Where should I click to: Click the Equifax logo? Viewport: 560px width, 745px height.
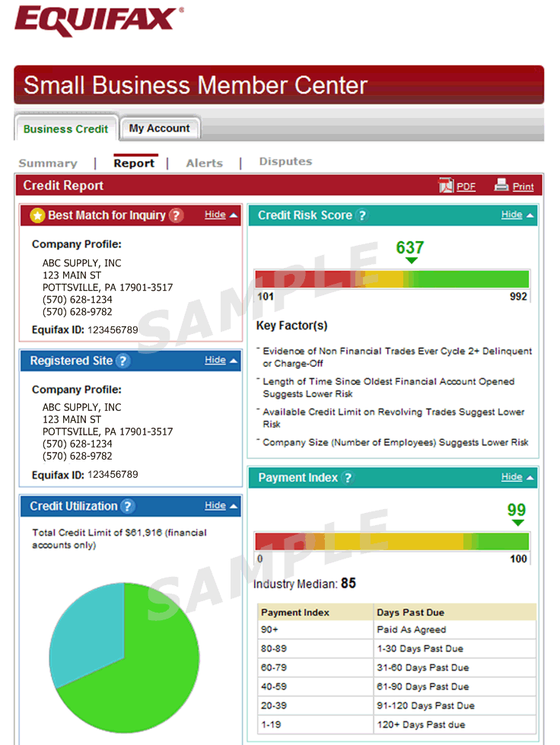pos(99,21)
